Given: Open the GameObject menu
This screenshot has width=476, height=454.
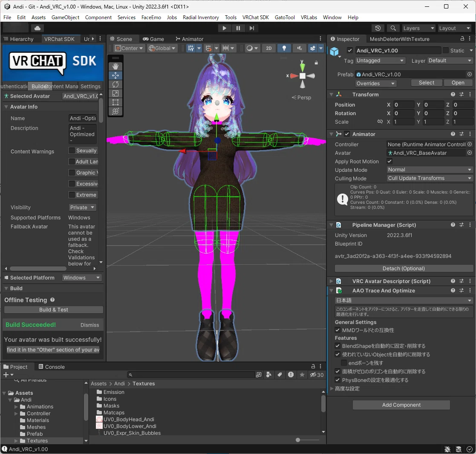Looking at the screenshot, I should coord(65,17).
